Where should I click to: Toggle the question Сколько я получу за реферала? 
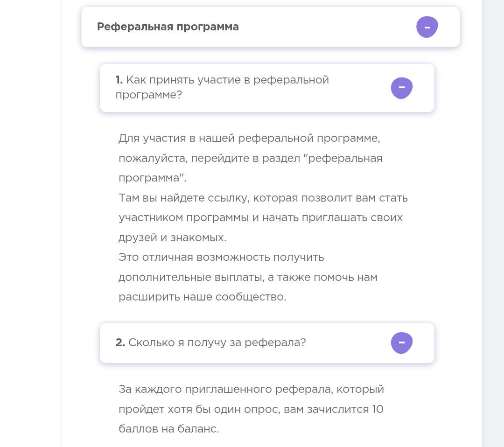tap(267, 343)
